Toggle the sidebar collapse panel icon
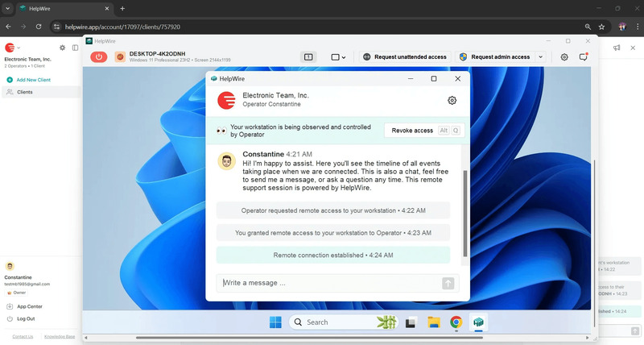The width and height of the screenshot is (644, 345). coord(75,48)
